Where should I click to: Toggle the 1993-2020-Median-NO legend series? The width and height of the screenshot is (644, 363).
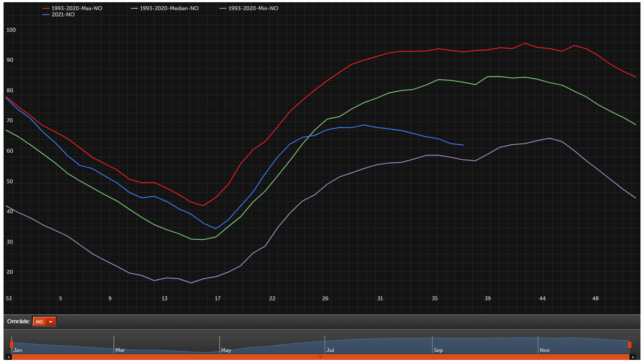click(x=164, y=9)
